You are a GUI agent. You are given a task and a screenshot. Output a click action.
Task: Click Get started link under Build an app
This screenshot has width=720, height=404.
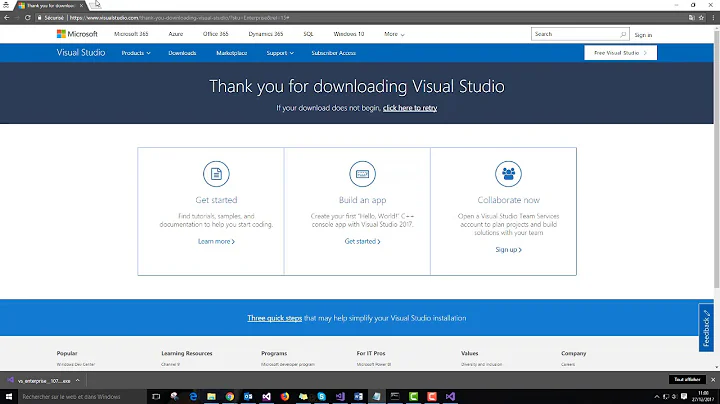[x=362, y=241]
